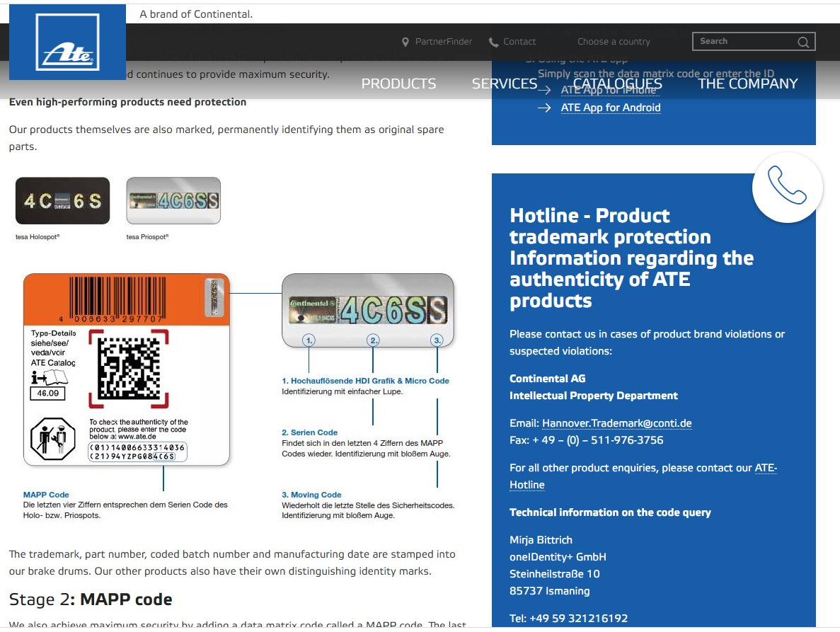Screen dimensions: 840x632
Task: Click the Contact phone icon
Action: (493, 42)
